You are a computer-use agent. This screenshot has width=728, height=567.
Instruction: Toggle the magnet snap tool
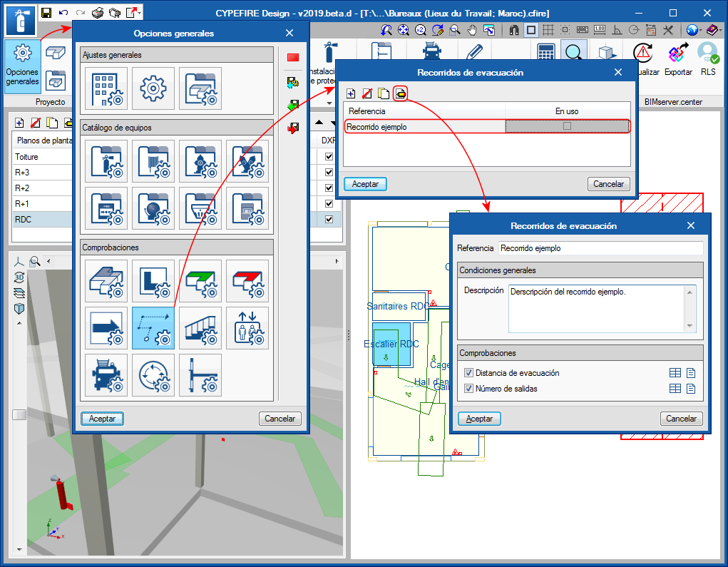click(x=514, y=30)
